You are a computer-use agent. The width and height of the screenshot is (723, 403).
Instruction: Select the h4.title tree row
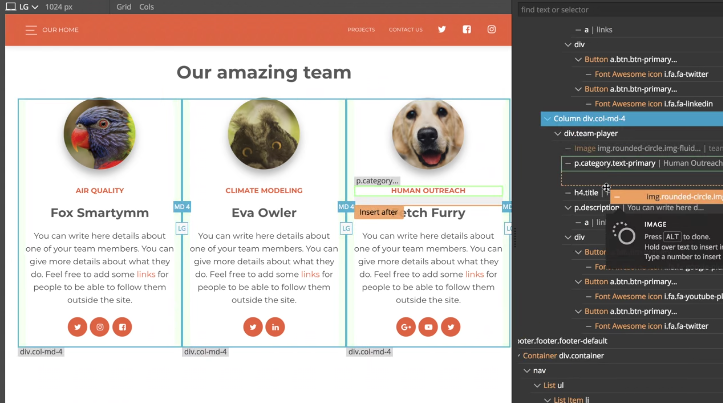pos(586,193)
